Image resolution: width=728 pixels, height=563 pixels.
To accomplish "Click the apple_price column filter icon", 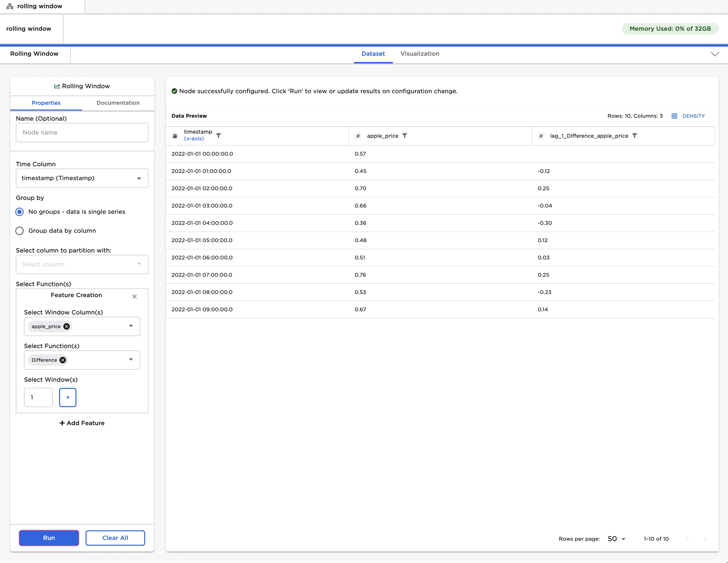I will 404,136.
